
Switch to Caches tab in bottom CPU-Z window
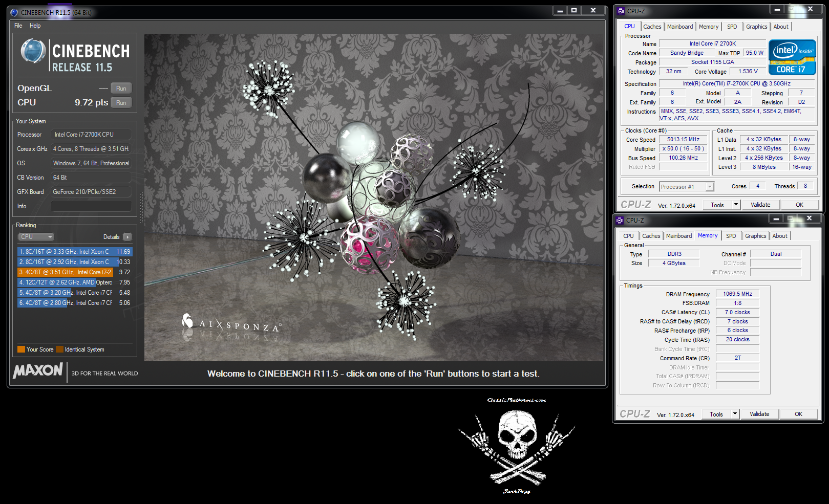tap(651, 236)
